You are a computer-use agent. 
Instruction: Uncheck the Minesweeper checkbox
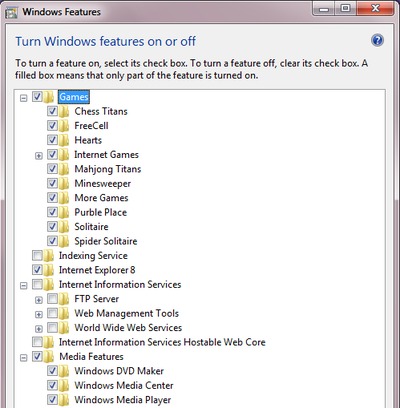(52, 183)
